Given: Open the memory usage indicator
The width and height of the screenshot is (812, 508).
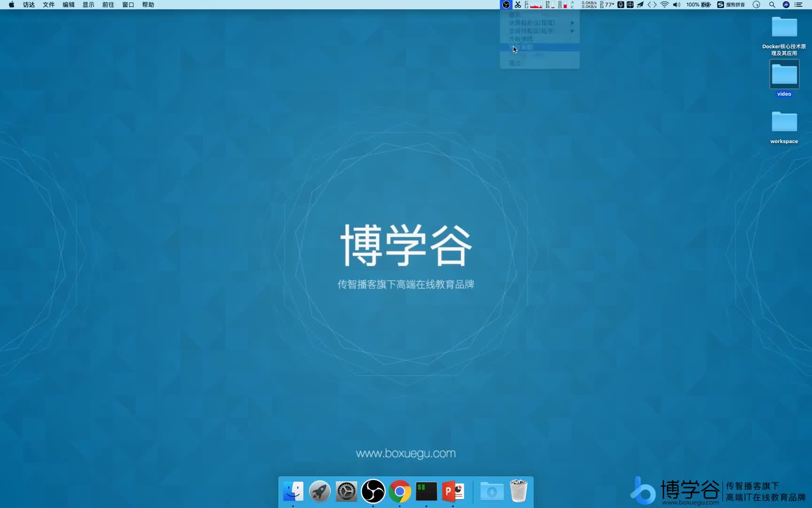Looking at the screenshot, I should tap(550, 5).
